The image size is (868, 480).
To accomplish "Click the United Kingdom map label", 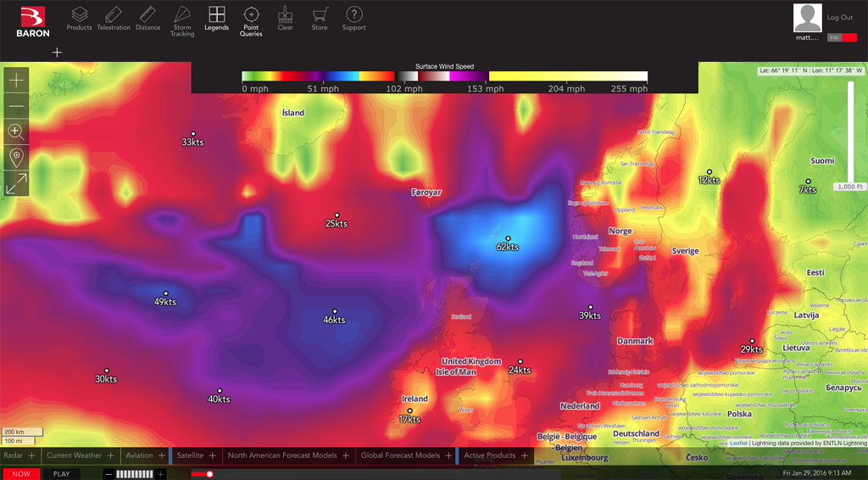I will [x=471, y=361].
